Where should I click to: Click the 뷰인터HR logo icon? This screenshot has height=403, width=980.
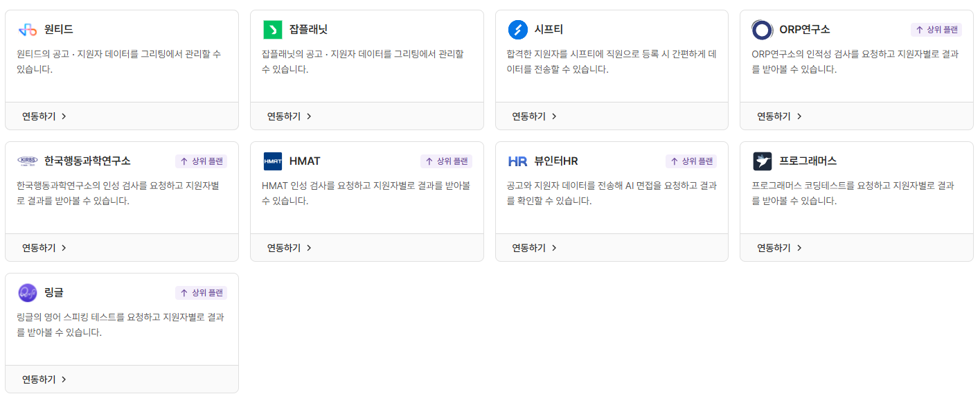517,161
